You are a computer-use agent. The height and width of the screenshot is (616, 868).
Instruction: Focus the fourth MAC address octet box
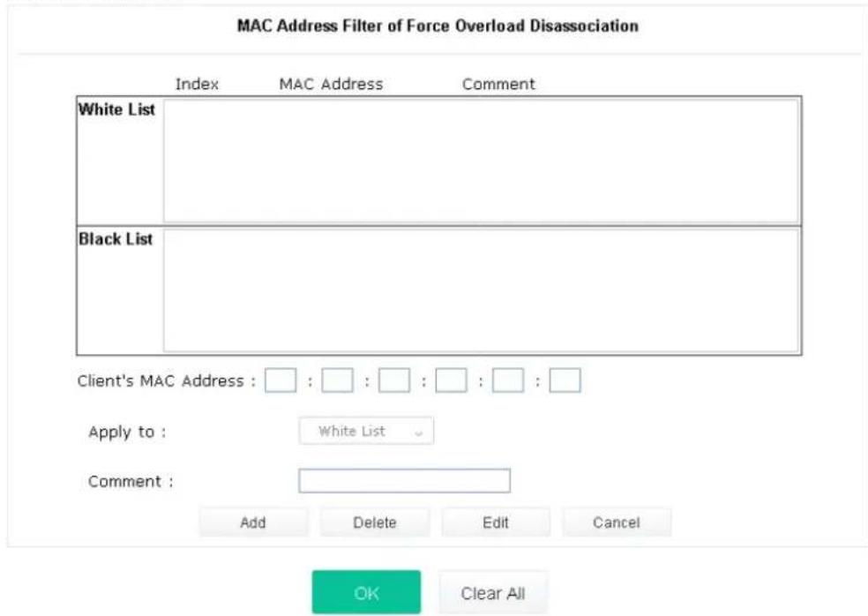click(451, 380)
